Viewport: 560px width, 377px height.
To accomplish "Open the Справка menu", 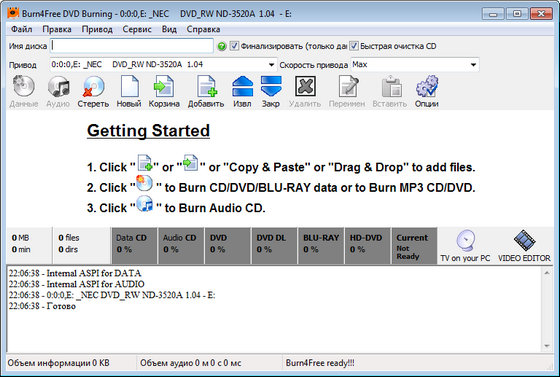I will tap(203, 29).
